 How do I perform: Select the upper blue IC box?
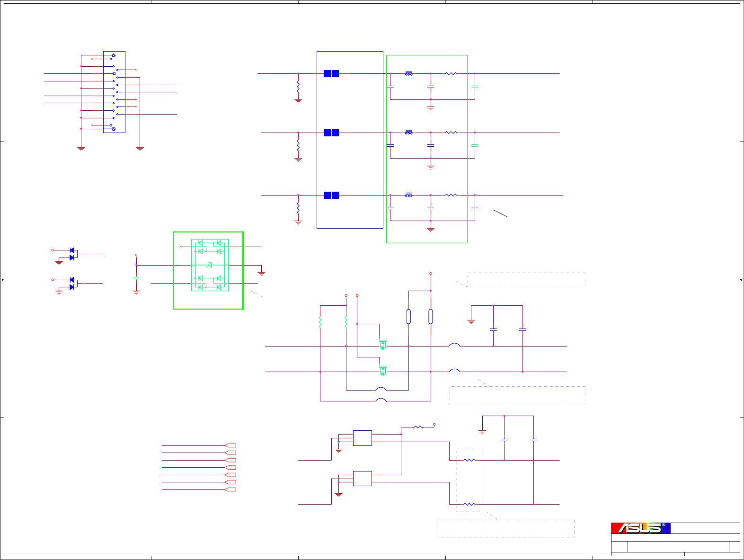pos(363,438)
